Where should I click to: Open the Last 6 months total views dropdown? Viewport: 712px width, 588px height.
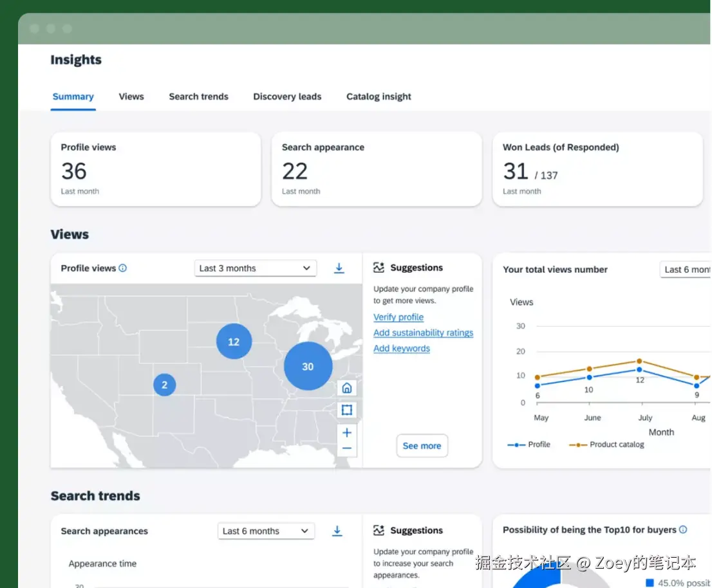[x=685, y=270]
